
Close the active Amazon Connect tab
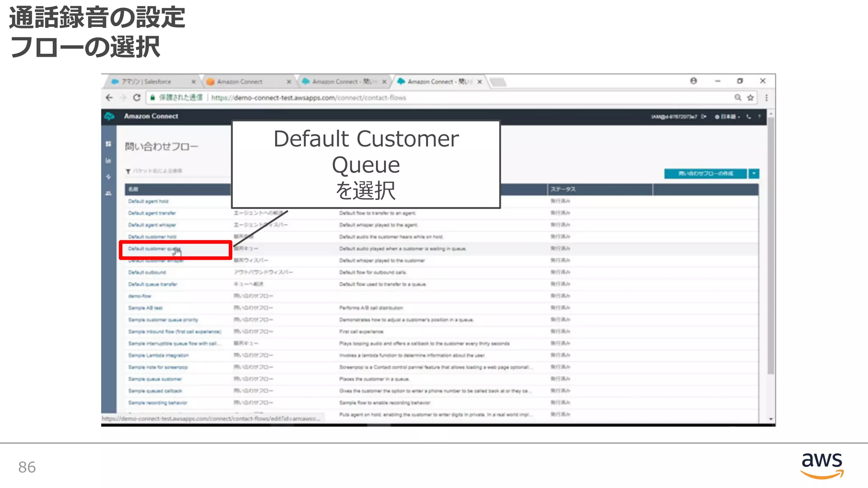coord(479,82)
